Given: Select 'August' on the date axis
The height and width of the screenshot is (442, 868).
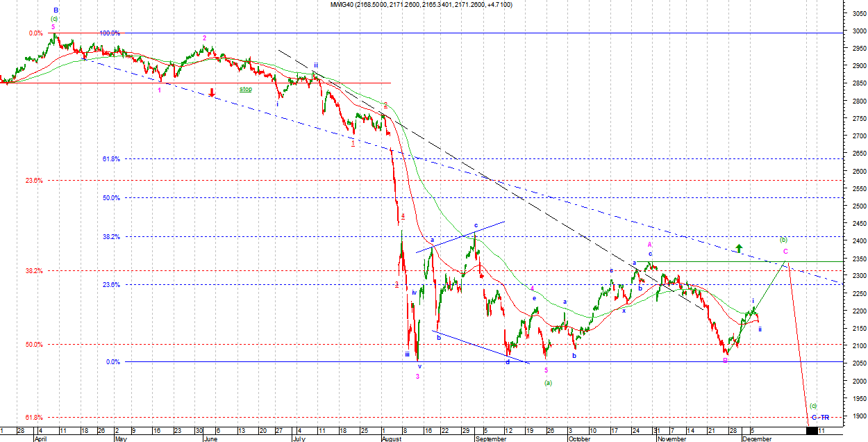Looking at the screenshot, I should [392, 439].
